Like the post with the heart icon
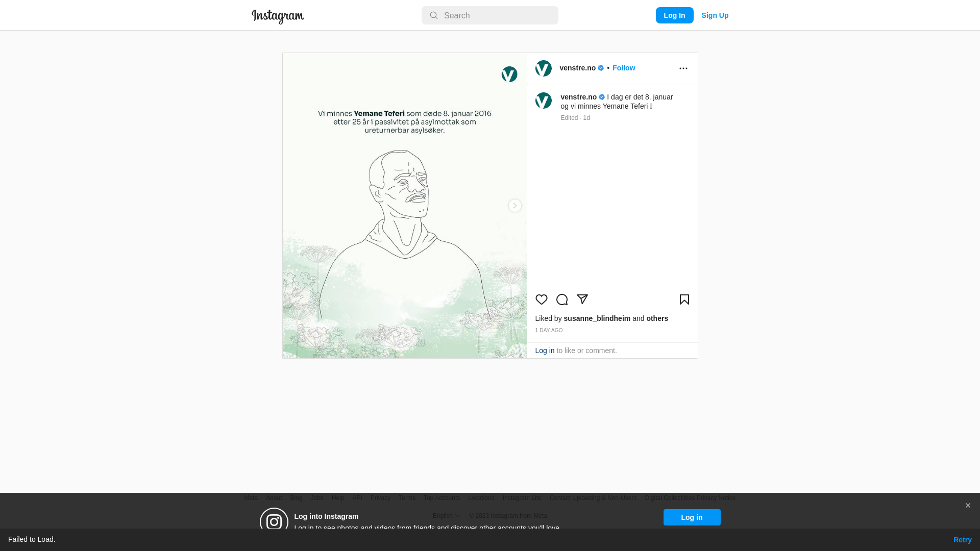The height and width of the screenshot is (551, 980). point(541,299)
